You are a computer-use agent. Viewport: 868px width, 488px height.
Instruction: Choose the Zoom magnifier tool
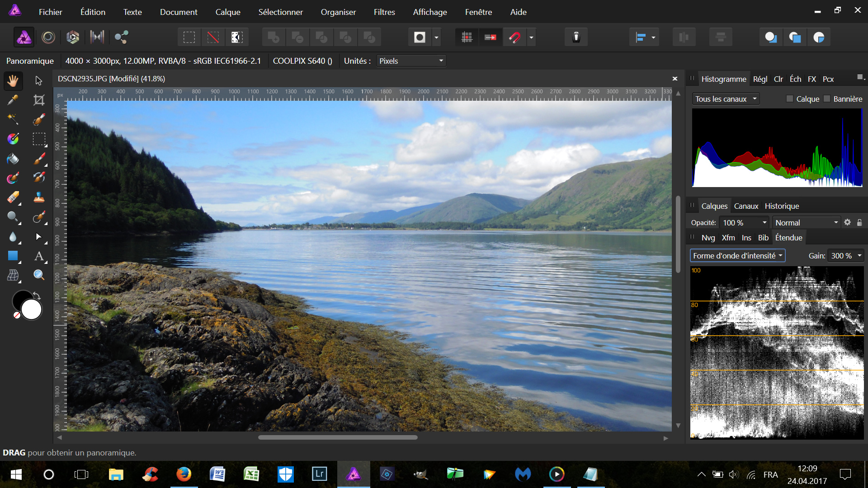pyautogui.click(x=39, y=275)
